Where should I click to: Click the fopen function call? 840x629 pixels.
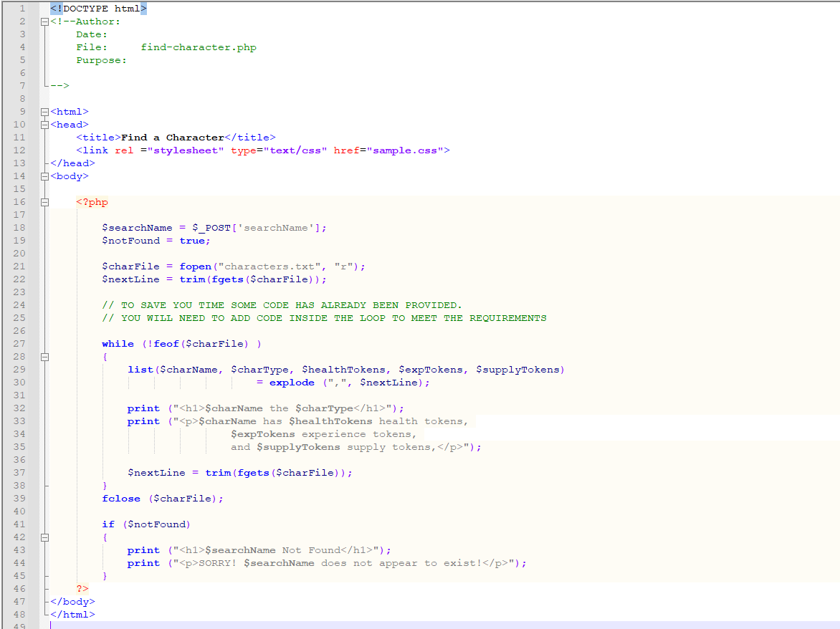tap(195, 266)
